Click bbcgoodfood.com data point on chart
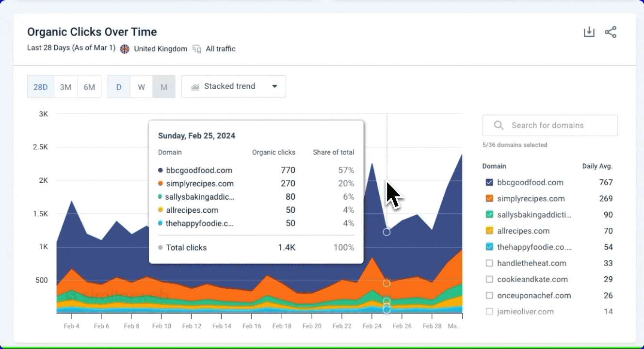Viewport: 644px width, 349px height. point(386,232)
